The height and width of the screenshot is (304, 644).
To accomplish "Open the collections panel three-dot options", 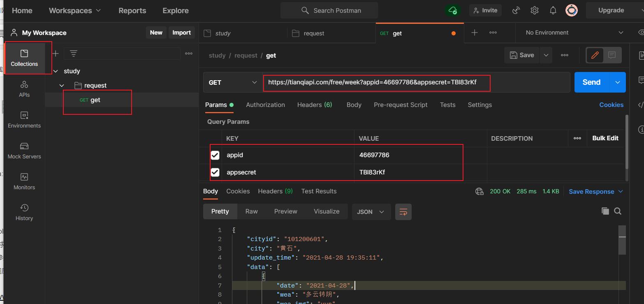I will coord(189,53).
